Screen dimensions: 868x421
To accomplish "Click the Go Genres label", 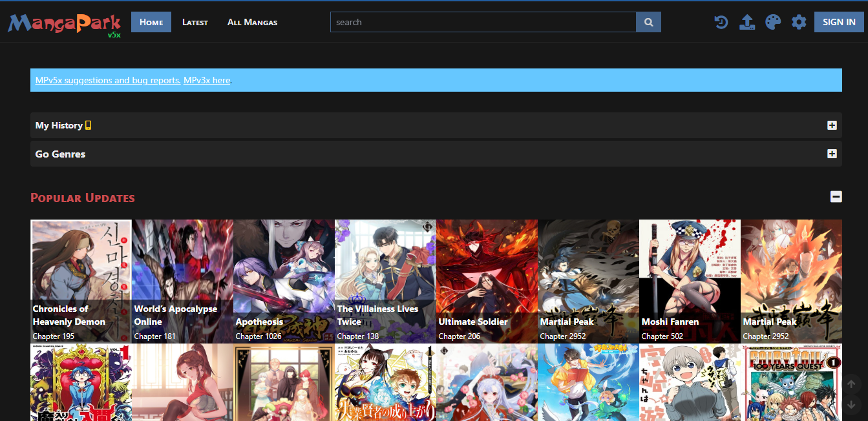I will pyautogui.click(x=60, y=154).
